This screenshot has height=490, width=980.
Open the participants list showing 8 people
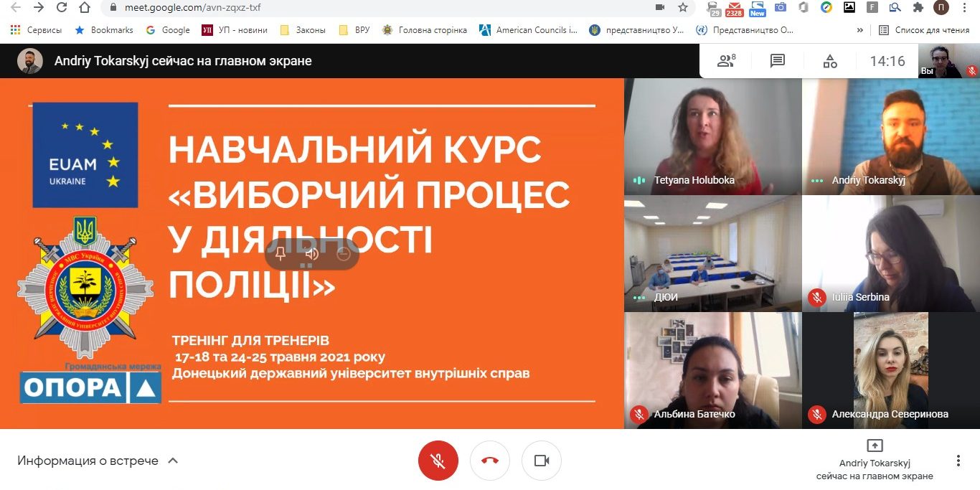coord(726,61)
